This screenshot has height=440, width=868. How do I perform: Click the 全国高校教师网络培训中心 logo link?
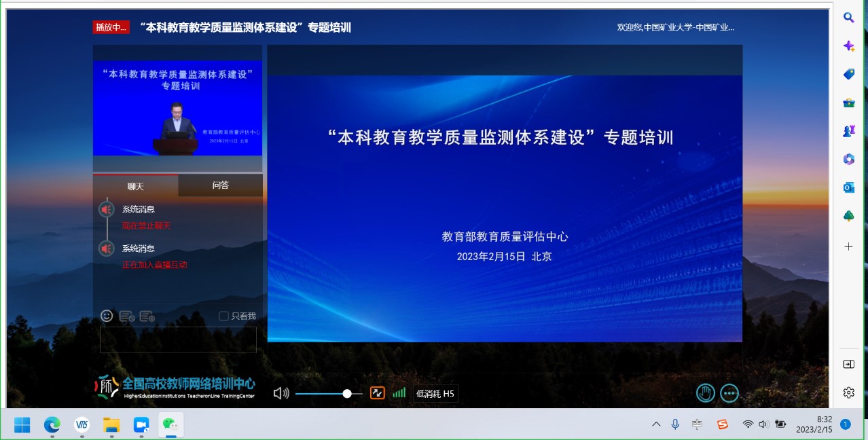pyautogui.click(x=175, y=386)
